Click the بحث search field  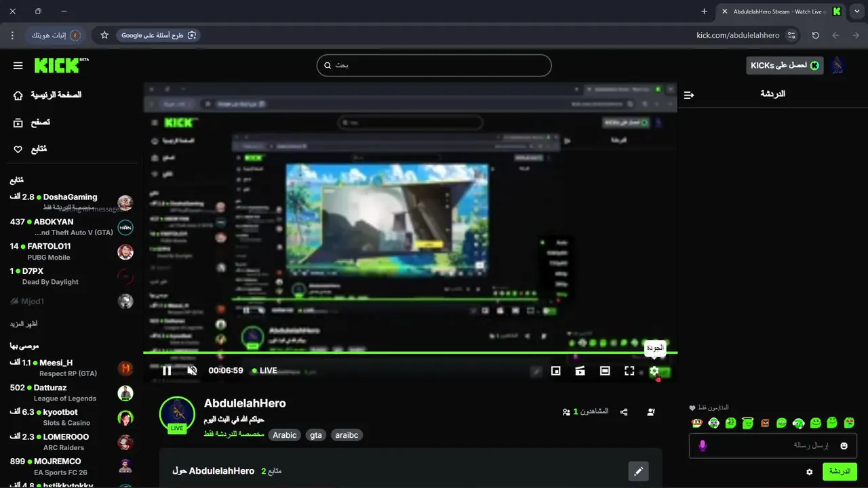pos(434,65)
